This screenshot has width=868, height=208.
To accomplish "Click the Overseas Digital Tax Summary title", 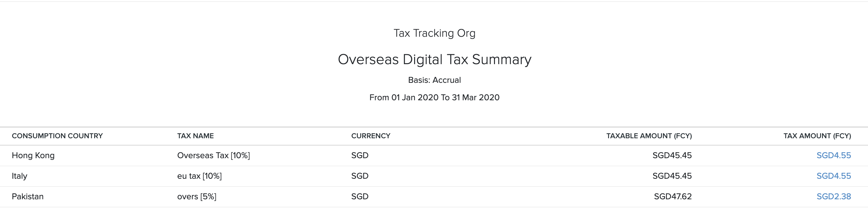I will [434, 59].
